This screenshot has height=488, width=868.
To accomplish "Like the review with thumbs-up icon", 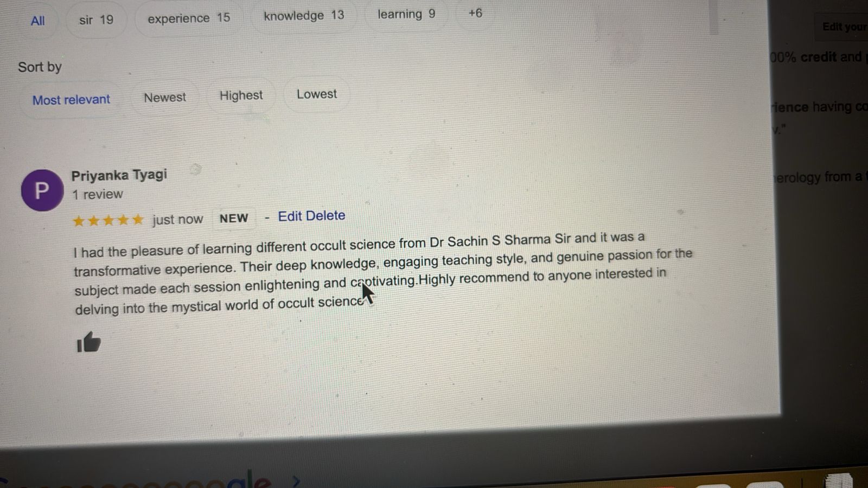I will (89, 342).
